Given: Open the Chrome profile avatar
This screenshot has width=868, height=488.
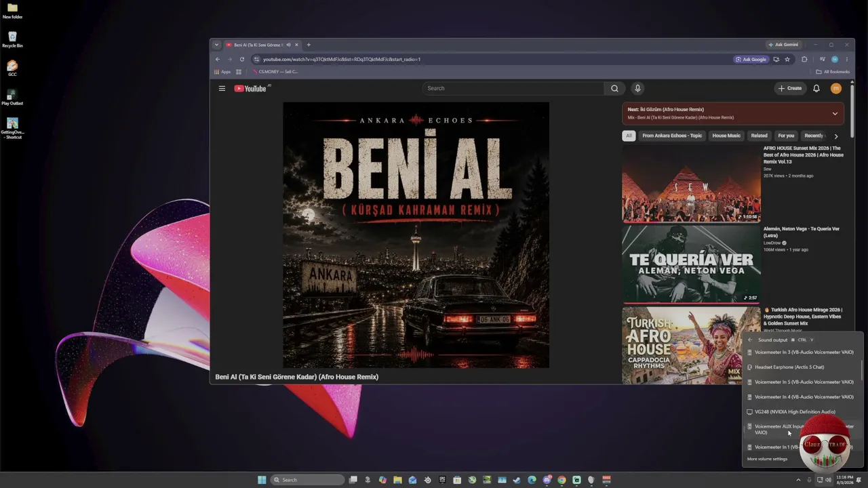Looking at the screenshot, I should coord(835,59).
